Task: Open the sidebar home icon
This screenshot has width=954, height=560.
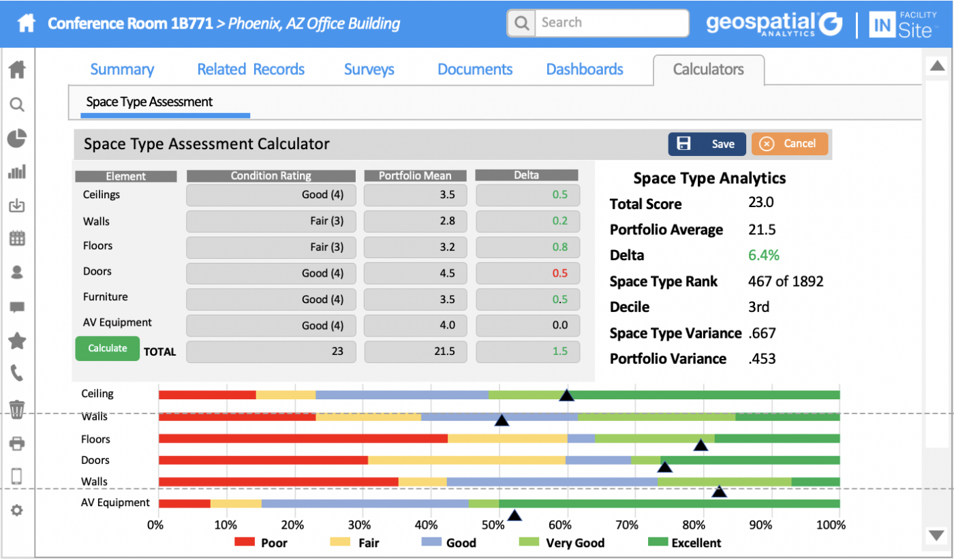Action: pos(17,69)
